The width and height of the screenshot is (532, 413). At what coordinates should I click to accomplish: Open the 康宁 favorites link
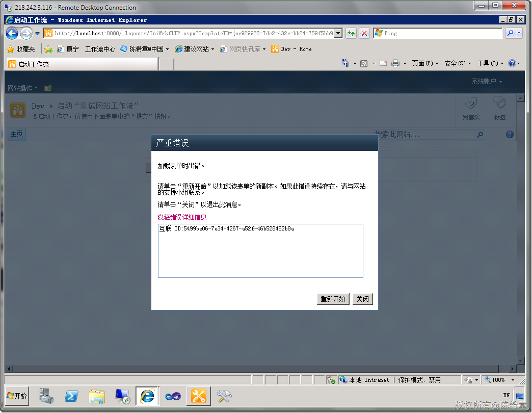click(67, 49)
